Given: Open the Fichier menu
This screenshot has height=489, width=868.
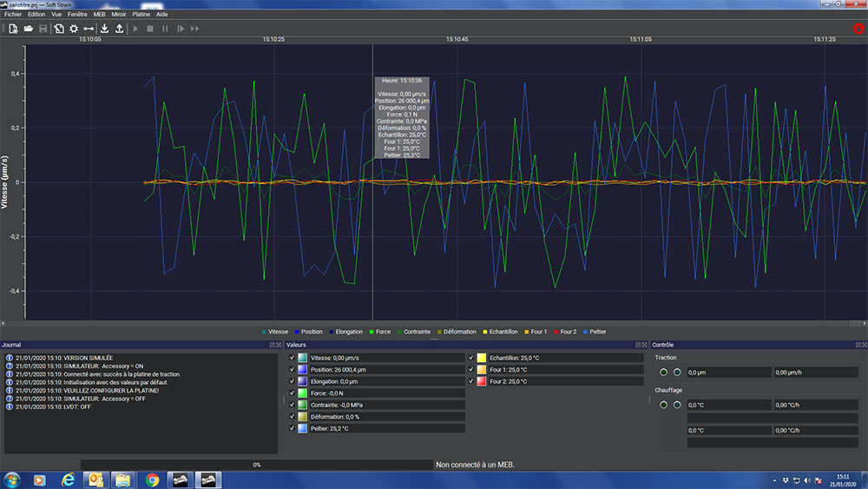Looking at the screenshot, I should tap(13, 15).
